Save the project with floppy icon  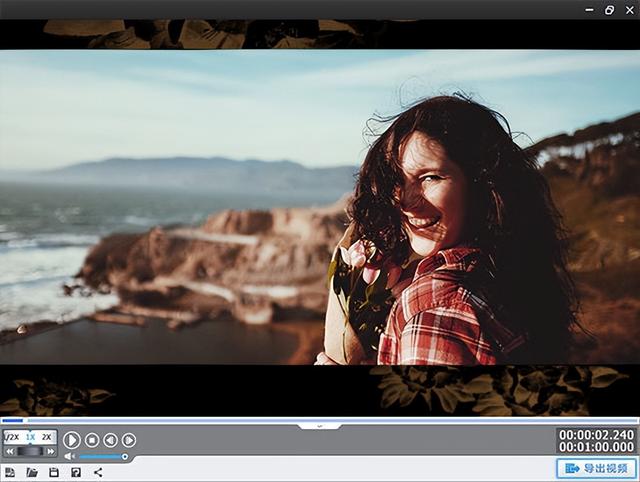(54, 472)
